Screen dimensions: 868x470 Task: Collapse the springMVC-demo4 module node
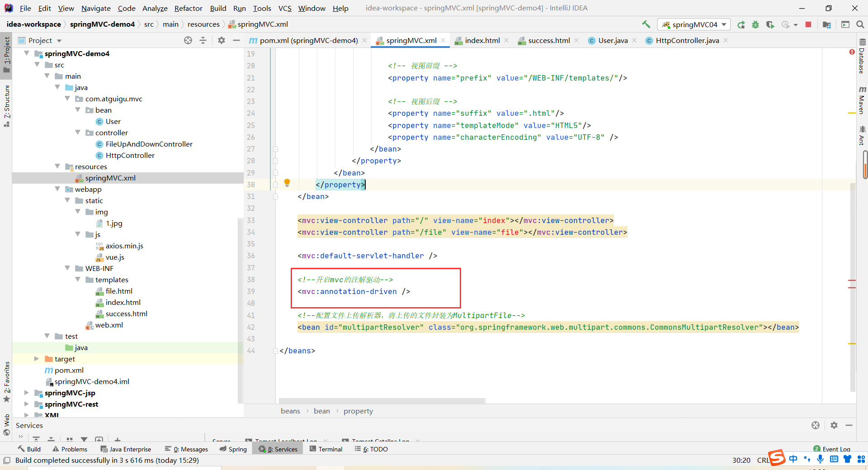tap(27, 53)
